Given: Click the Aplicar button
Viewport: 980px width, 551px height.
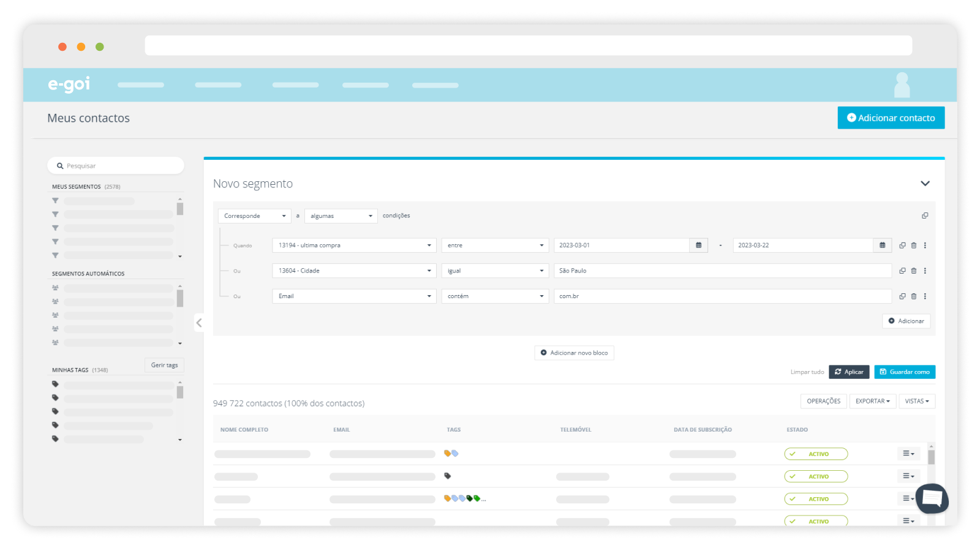Looking at the screenshot, I should [849, 372].
